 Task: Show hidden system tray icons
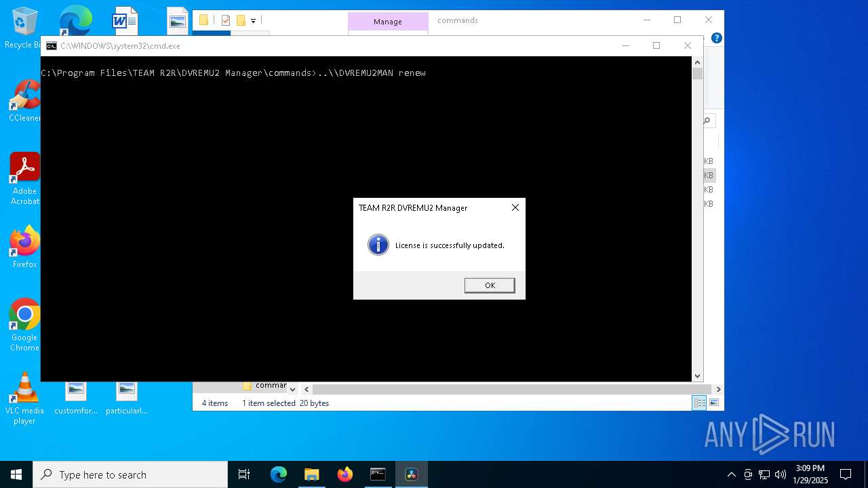pos(731,474)
